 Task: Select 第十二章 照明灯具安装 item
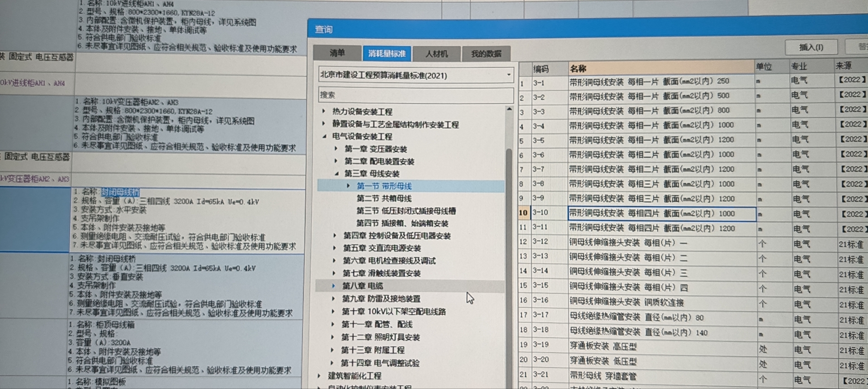pyautogui.click(x=381, y=337)
